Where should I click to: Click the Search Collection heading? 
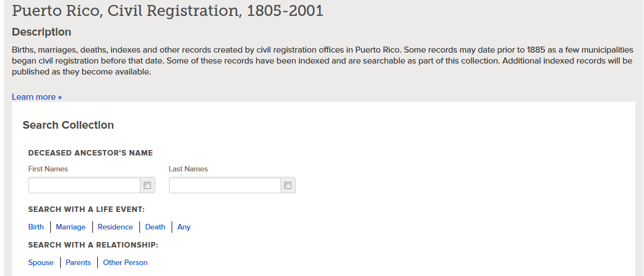(x=68, y=125)
